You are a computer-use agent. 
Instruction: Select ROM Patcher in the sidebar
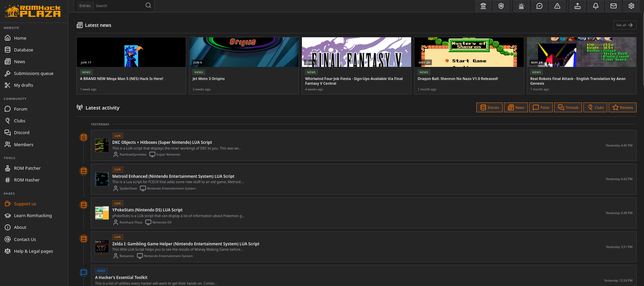coord(27,168)
